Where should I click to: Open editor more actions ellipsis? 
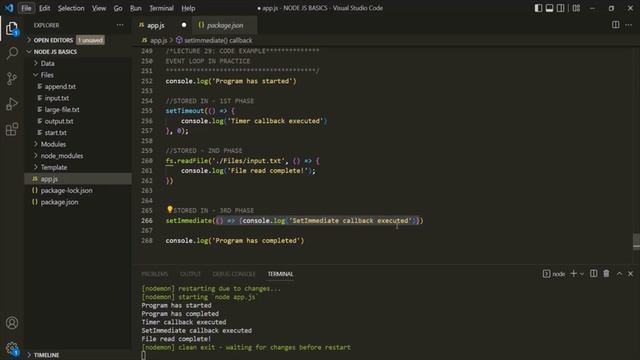[x=629, y=25]
